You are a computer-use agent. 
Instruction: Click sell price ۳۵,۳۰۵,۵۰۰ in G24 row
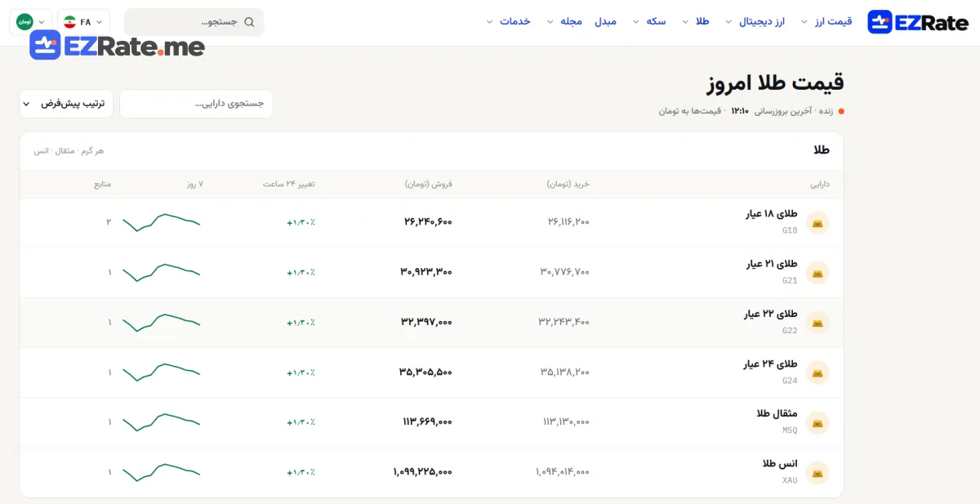tap(425, 372)
